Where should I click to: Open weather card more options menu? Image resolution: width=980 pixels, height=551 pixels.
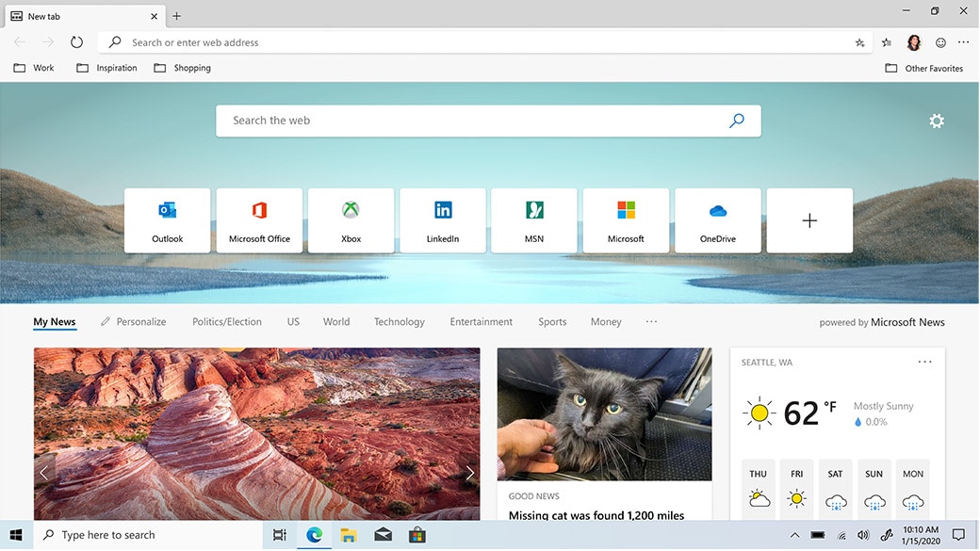tap(924, 362)
